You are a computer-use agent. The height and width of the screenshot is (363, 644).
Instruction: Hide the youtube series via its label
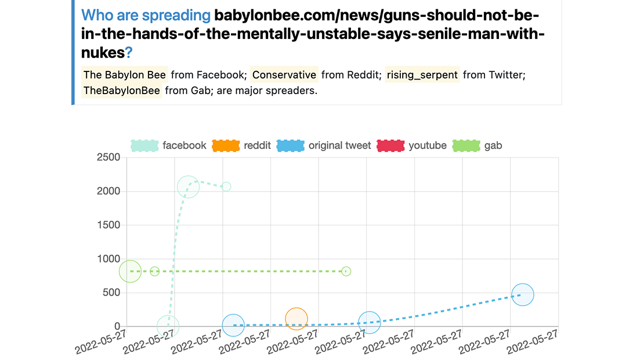tap(427, 146)
